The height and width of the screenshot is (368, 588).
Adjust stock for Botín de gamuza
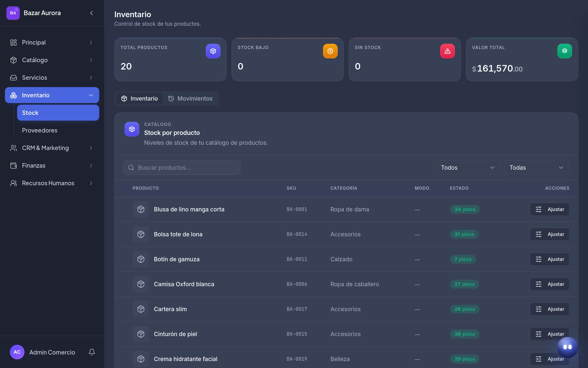tap(550, 259)
